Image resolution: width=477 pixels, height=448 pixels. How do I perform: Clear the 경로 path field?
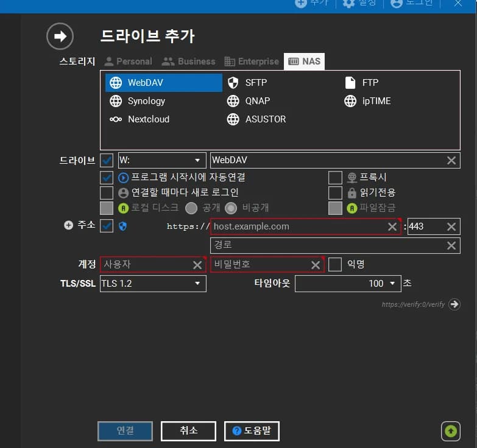point(451,245)
